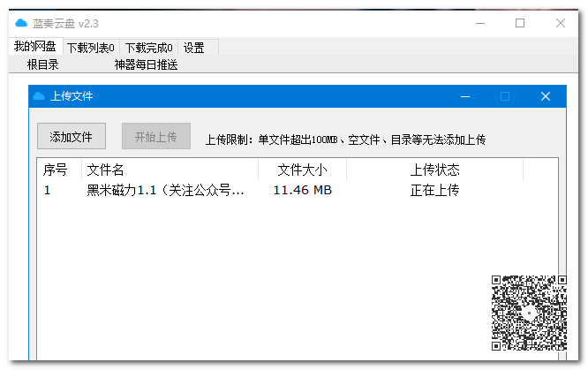Sort by 文件大小 column header
This screenshot has height=370, width=588.
tap(302, 170)
